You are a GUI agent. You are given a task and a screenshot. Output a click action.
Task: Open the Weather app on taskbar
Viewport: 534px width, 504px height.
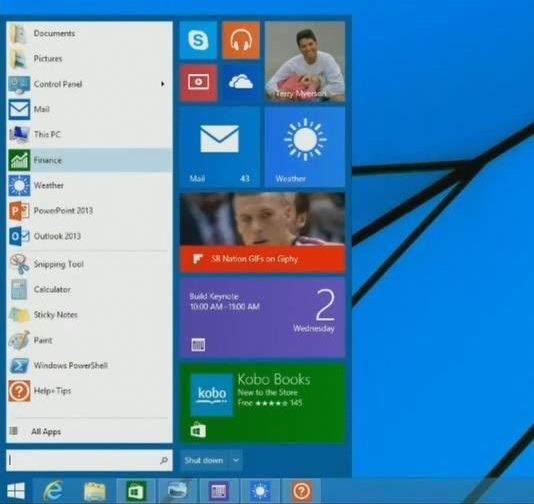pyautogui.click(x=260, y=491)
